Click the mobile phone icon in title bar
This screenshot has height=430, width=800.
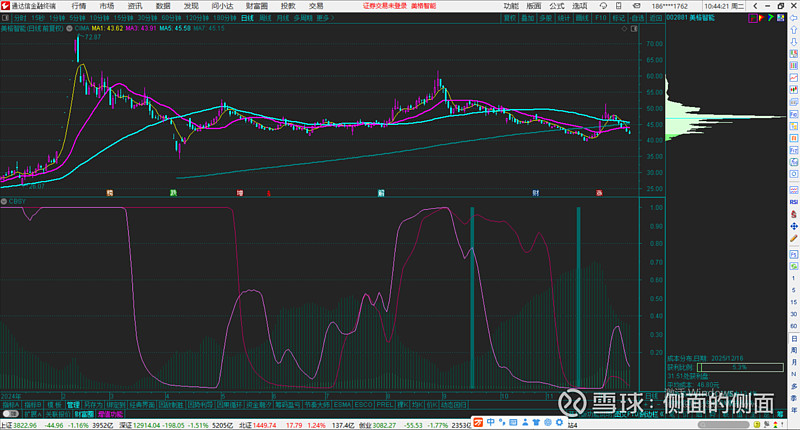click(x=619, y=6)
